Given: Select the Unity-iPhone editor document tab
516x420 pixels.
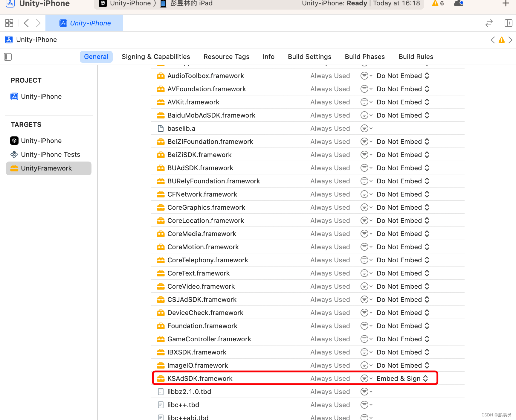Looking at the screenshot, I should click(84, 23).
